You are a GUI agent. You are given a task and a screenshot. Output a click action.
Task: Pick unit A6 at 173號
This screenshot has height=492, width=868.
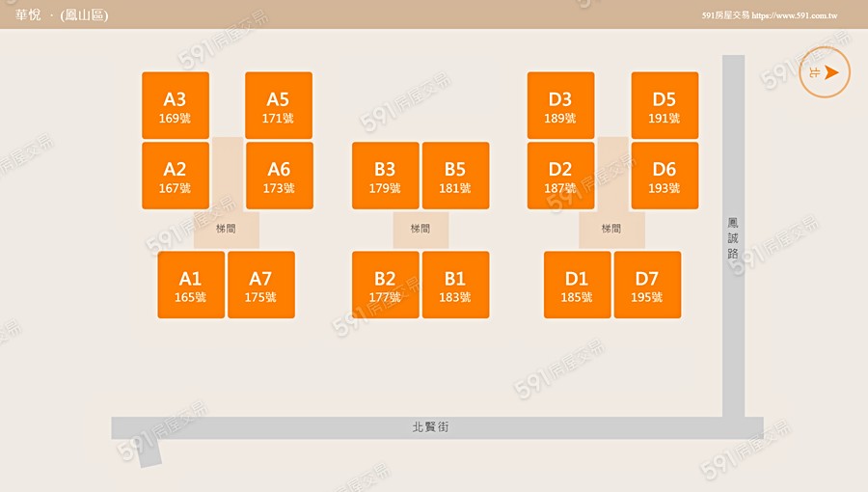point(279,176)
